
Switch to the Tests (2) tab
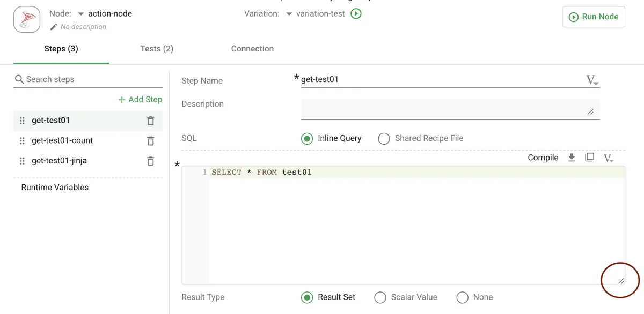click(157, 49)
